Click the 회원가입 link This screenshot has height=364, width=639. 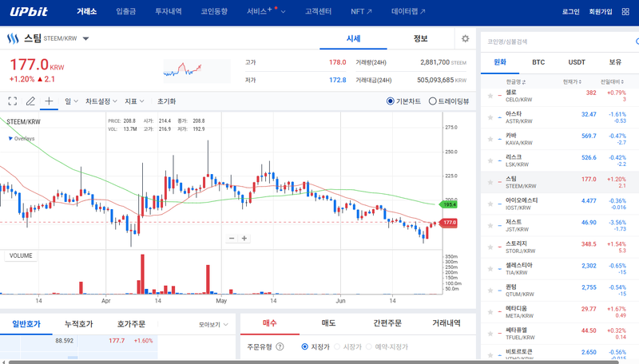click(601, 11)
